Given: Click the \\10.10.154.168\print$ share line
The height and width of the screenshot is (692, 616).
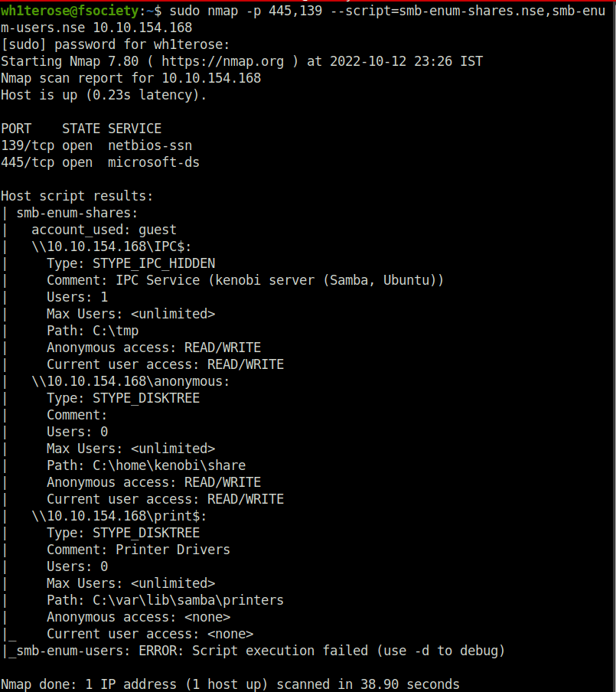Looking at the screenshot, I should coord(119,516).
